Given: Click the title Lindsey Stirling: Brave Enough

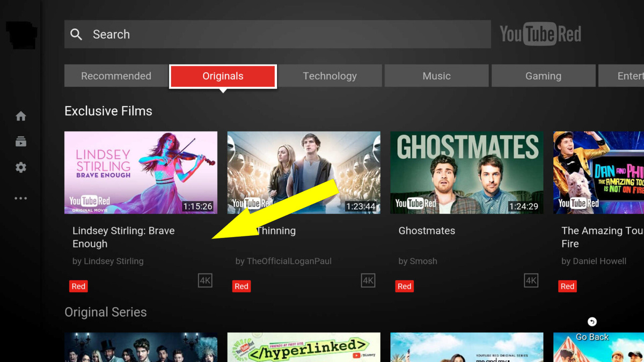Looking at the screenshot, I should click(x=123, y=237).
